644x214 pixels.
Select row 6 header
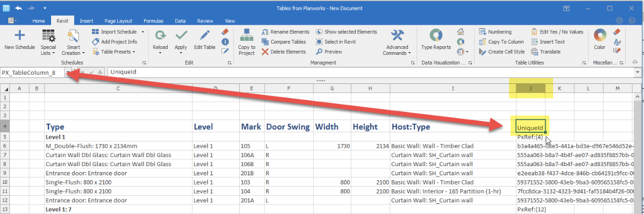coord(5,146)
